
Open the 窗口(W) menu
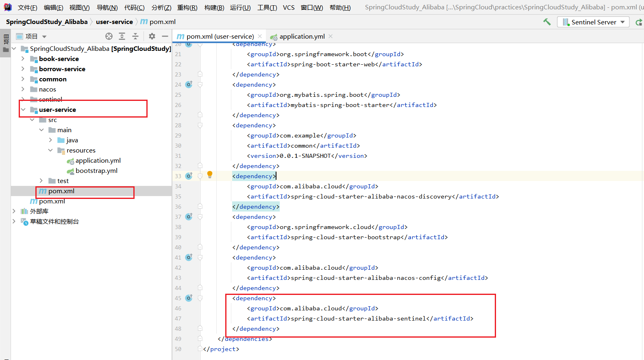coord(312,8)
